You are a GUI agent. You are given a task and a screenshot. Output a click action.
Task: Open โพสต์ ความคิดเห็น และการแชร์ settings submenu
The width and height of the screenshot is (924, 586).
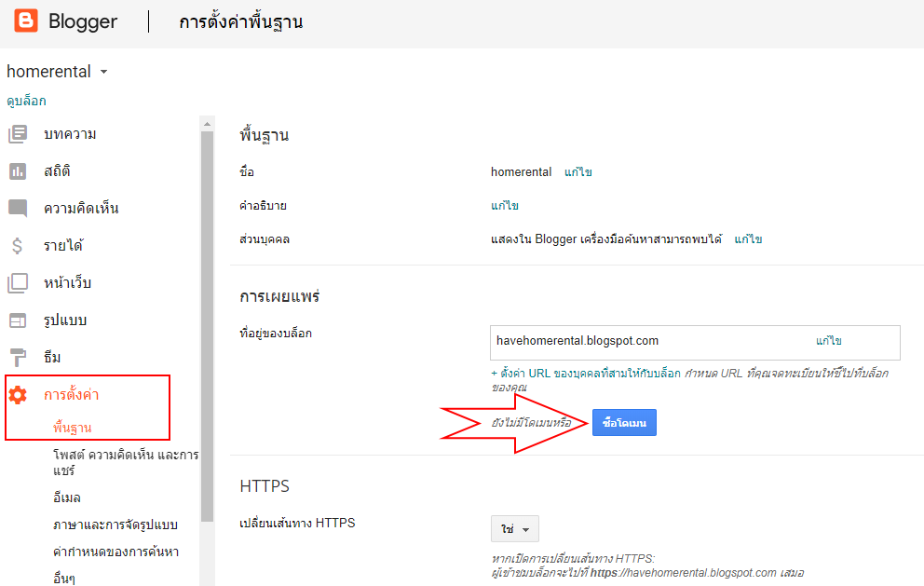click(126, 462)
